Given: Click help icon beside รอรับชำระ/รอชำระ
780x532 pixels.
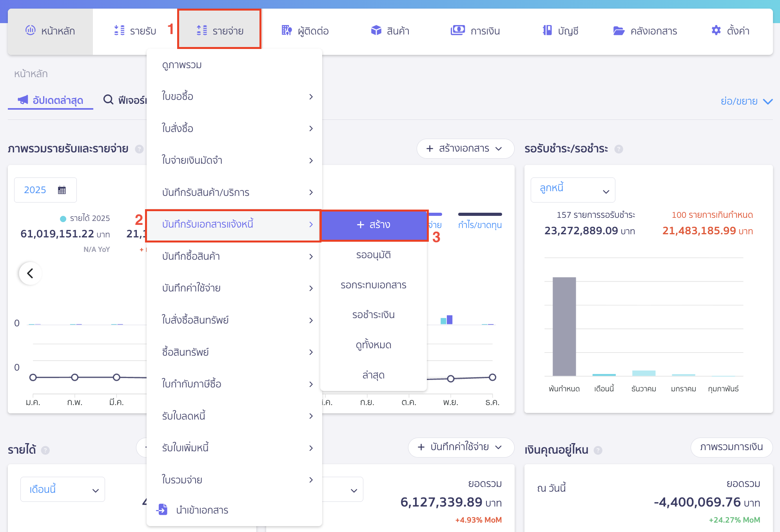Looking at the screenshot, I should 619,149.
